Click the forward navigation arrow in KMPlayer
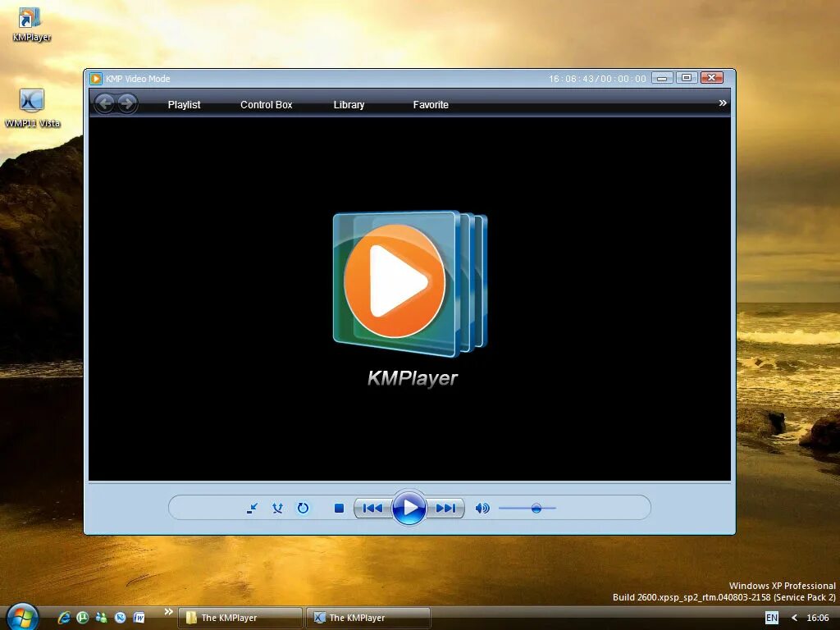The image size is (840, 630). tap(127, 103)
